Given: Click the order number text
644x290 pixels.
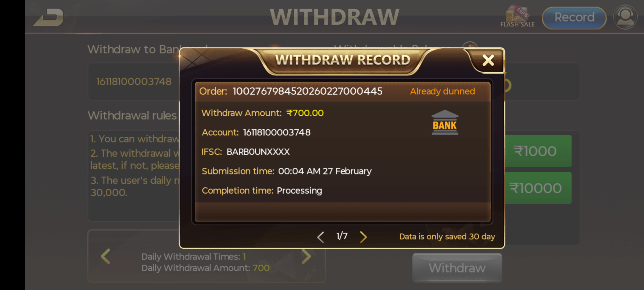Looking at the screenshot, I should (307, 91).
